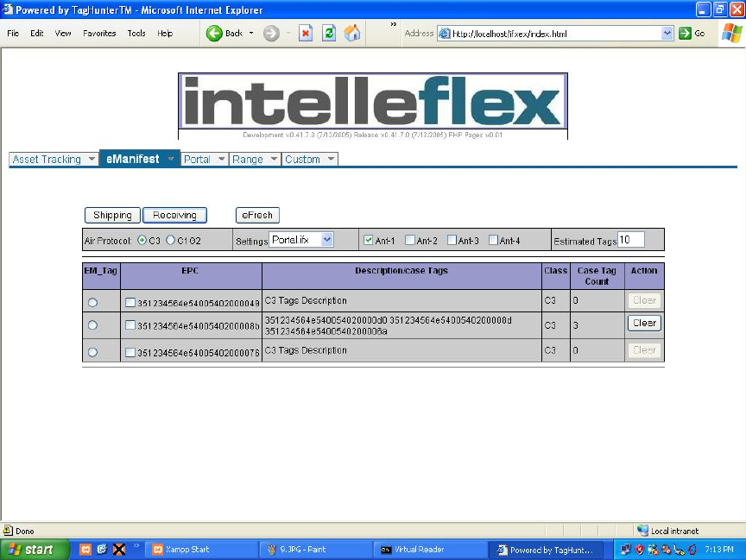Switch to the Portal tab

[197, 160]
